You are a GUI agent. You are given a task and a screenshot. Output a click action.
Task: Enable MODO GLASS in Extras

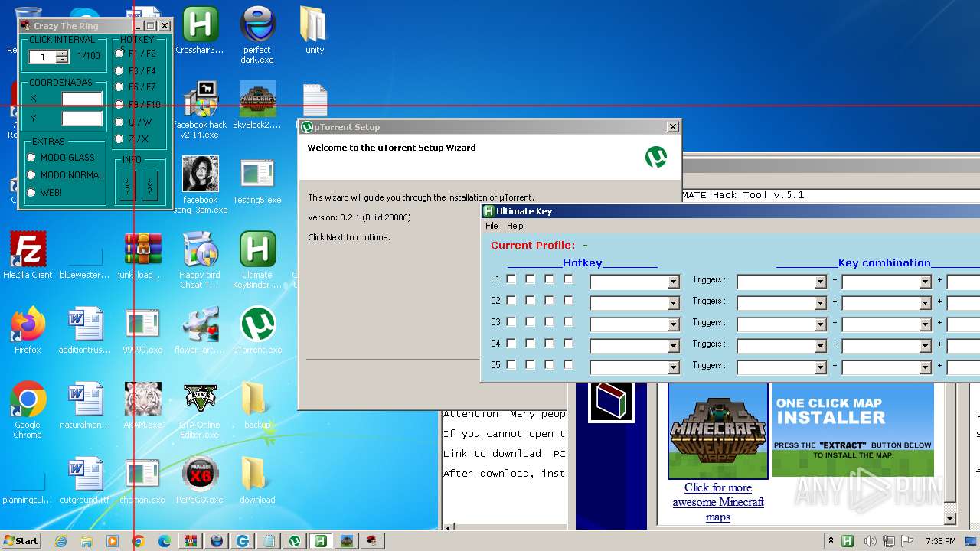pyautogui.click(x=31, y=158)
